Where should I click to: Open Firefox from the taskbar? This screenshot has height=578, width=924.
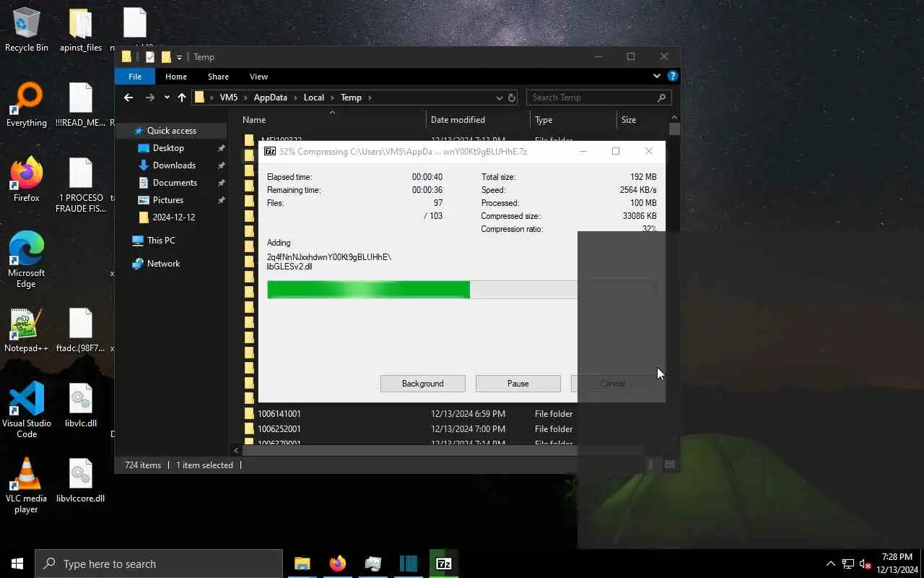tap(337, 564)
